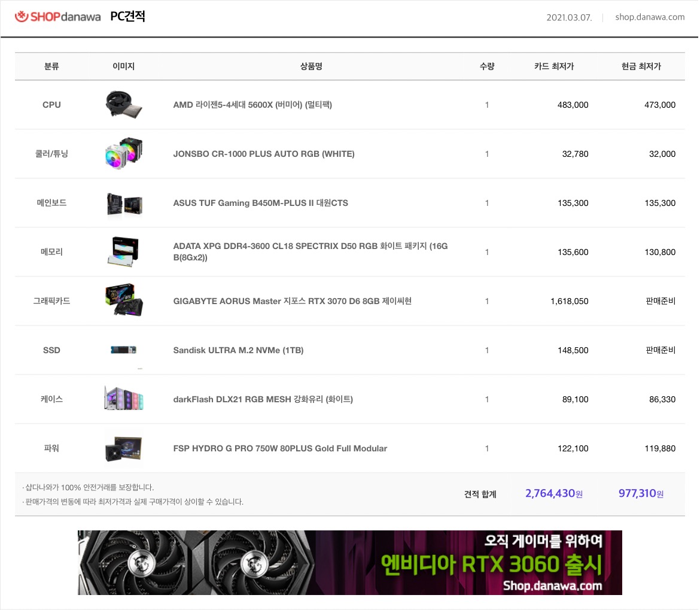Screen dimensions: 700x610
Task: Click 판매준비 in the SSD row
Action: click(661, 350)
